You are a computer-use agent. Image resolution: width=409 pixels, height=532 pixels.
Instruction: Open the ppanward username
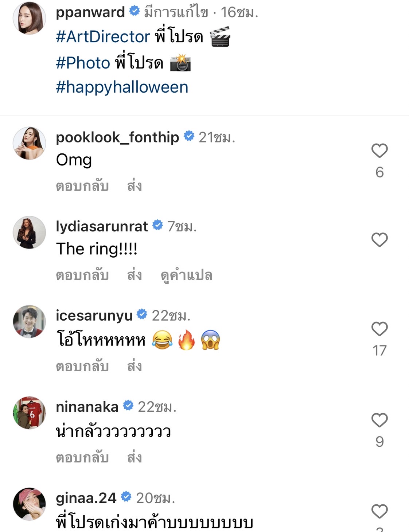[x=90, y=12]
